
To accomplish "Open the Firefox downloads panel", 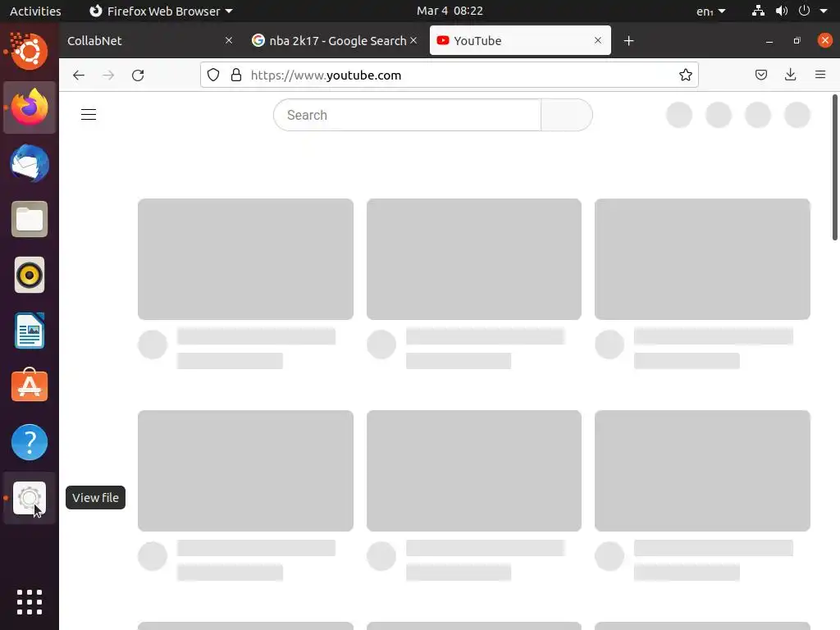I will [790, 75].
